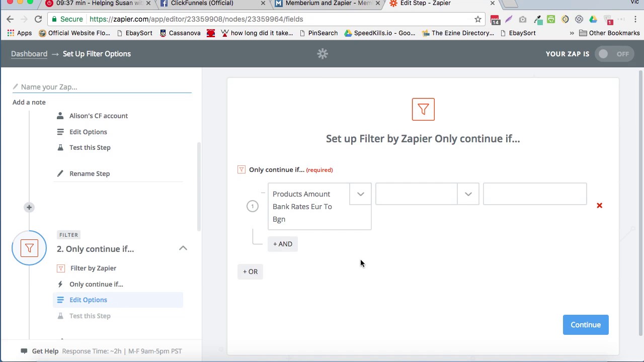
Task: Click pencil icon next to Rename Step
Action: coord(60,173)
